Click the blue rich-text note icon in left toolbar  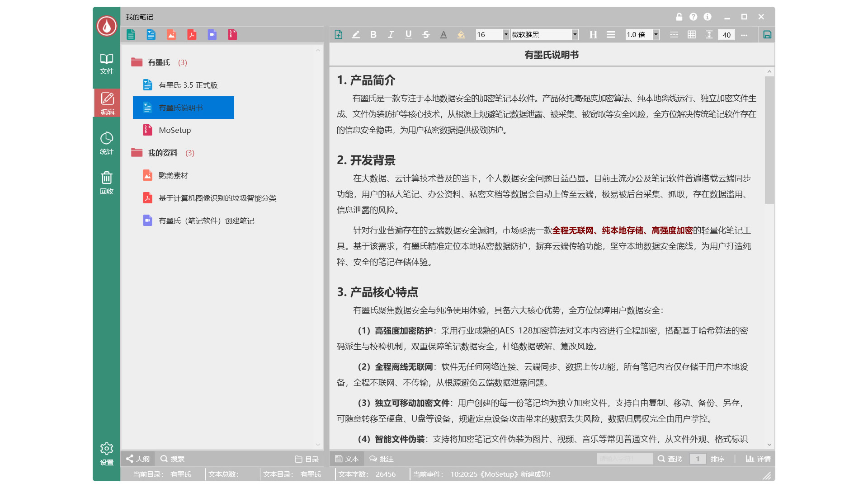(x=151, y=35)
